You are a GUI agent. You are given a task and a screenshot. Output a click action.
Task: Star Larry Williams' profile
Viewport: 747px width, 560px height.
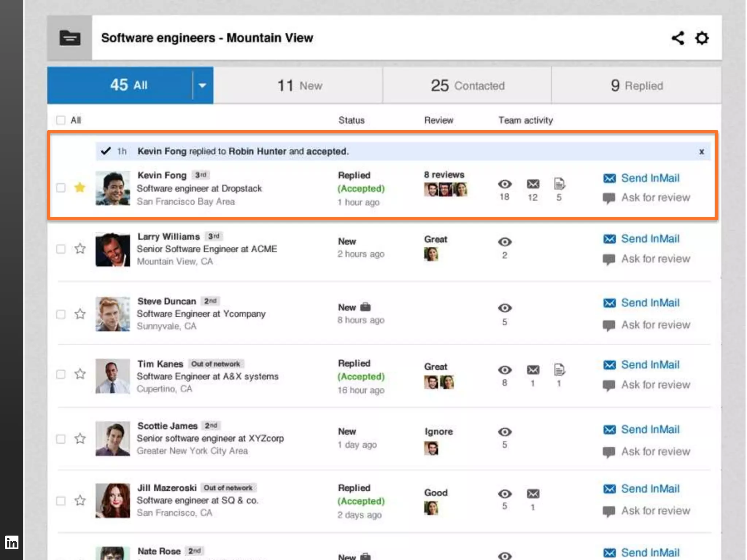tap(80, 249)
